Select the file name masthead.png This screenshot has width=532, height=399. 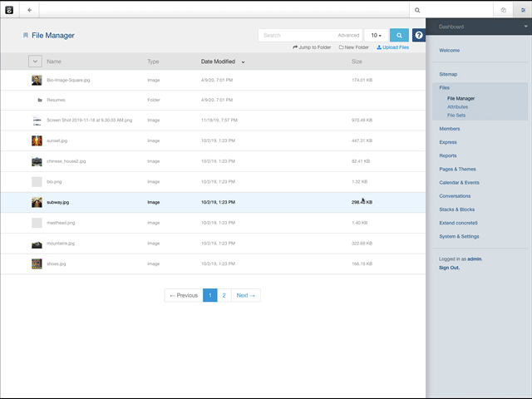61,223
